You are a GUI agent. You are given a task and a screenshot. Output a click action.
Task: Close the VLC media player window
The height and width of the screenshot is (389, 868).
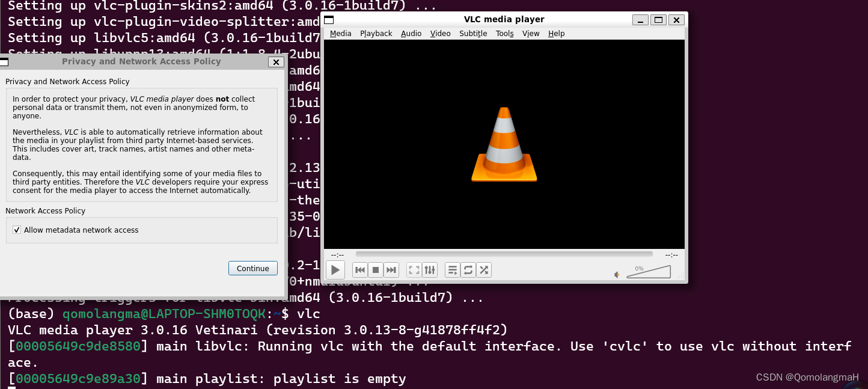point(677,20)
